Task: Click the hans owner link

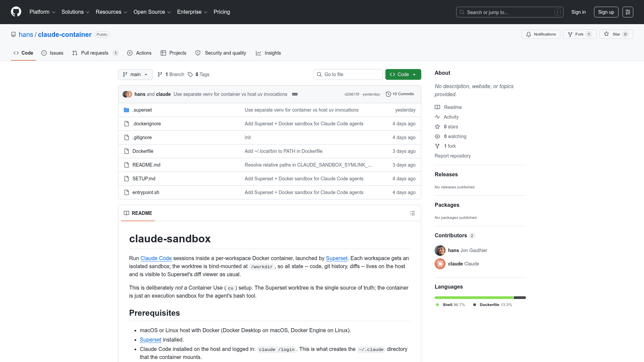Action: coord(26,35)
